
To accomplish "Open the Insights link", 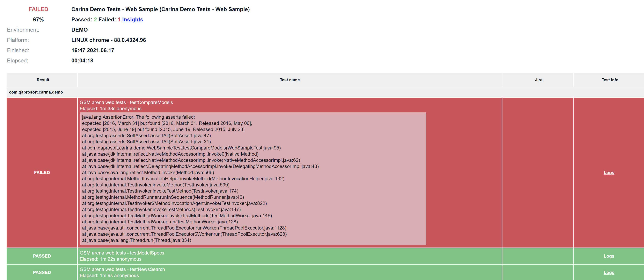I will 133,19.
